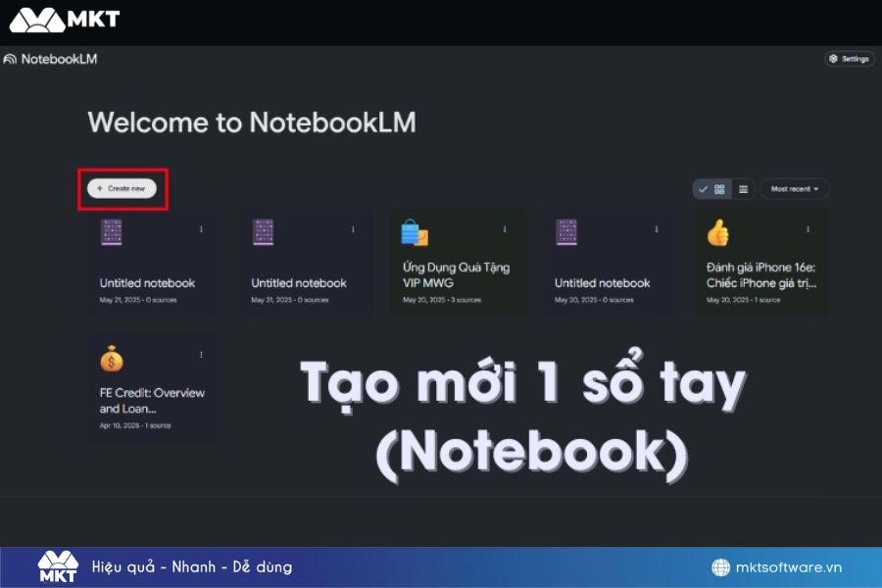
Task: Open the FE Credit: Overview and Loan notebook
Action: pyautogui.click(x=152, y=400)
